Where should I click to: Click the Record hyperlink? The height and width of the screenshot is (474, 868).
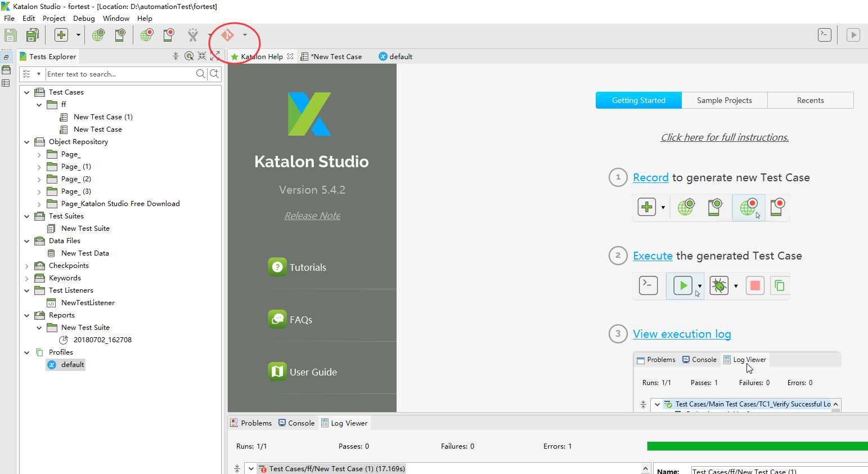coord(651,177)
